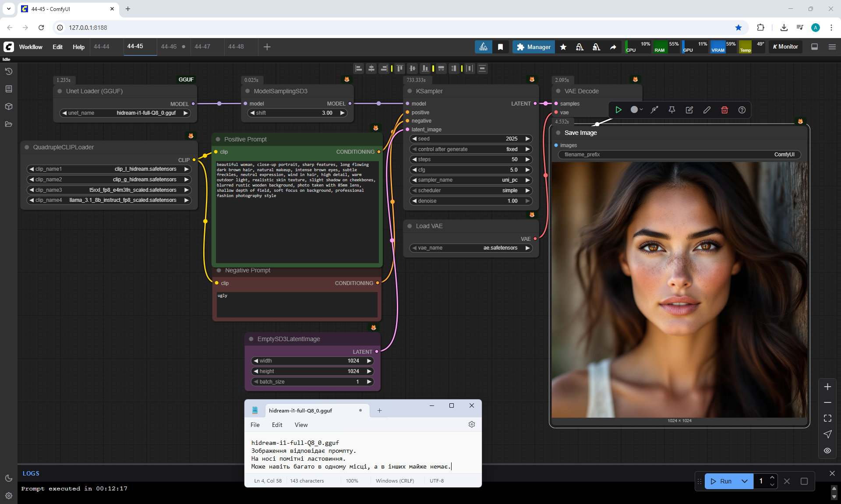Viewport: 841px width, 504px height.
Task: Open node help question mark icon
Action: pos(742,110)
